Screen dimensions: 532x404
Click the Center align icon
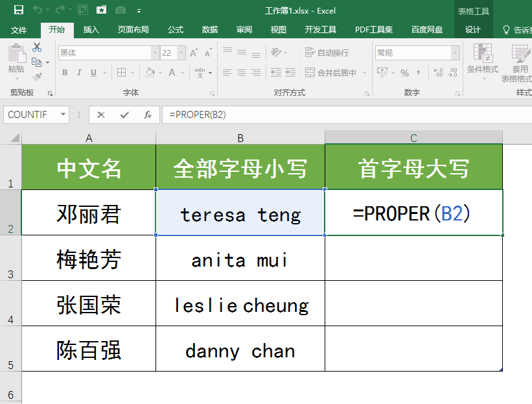click(x=242, y=73)
